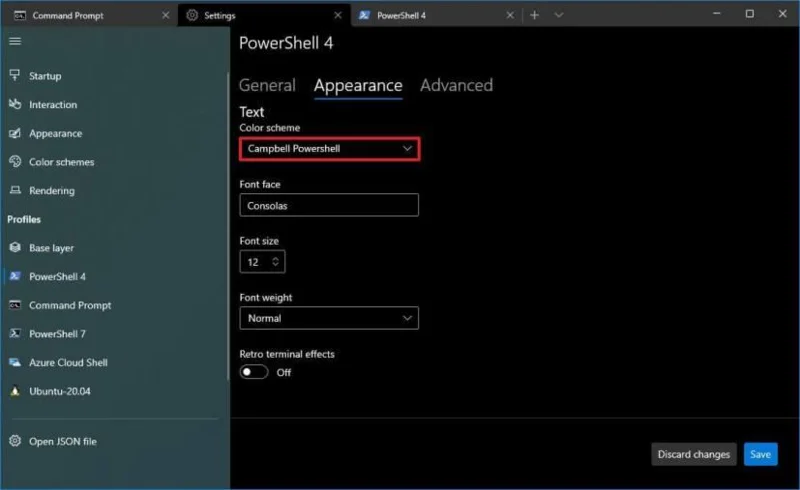Screen dimensions: 800x490
Task: Click the PowerShell 4 tab icon
Action: click(x=364, y=15)
